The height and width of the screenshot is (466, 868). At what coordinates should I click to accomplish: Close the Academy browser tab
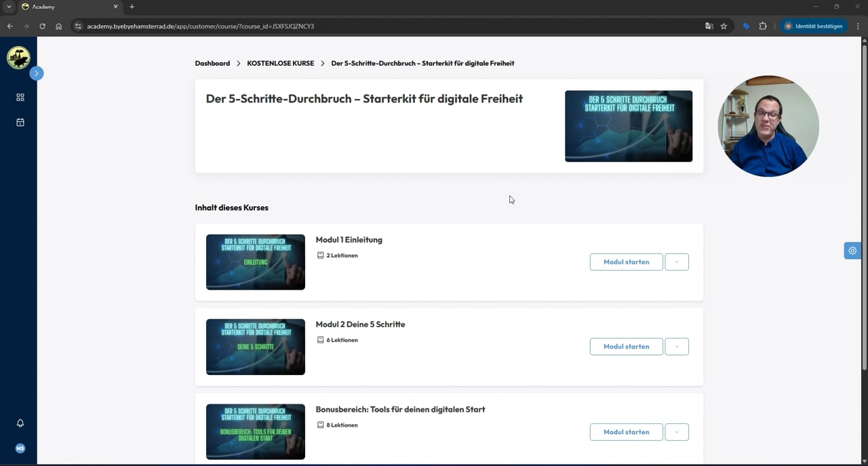coord(115,7)
